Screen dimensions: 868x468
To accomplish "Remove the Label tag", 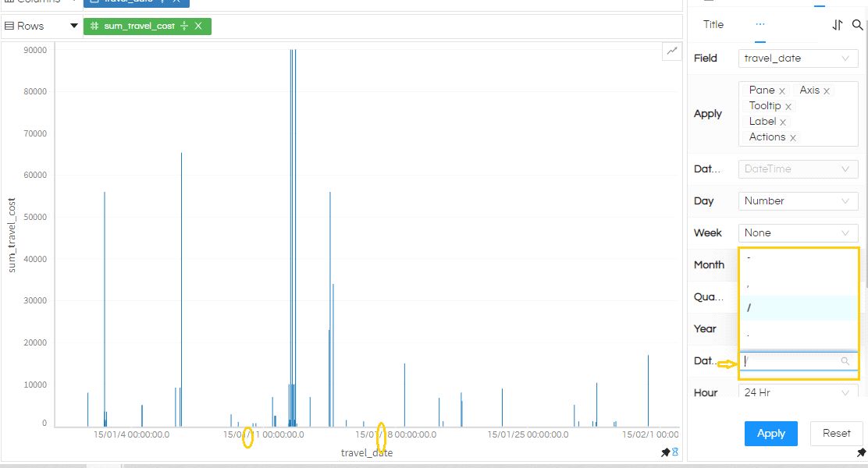I will (783, 122).
